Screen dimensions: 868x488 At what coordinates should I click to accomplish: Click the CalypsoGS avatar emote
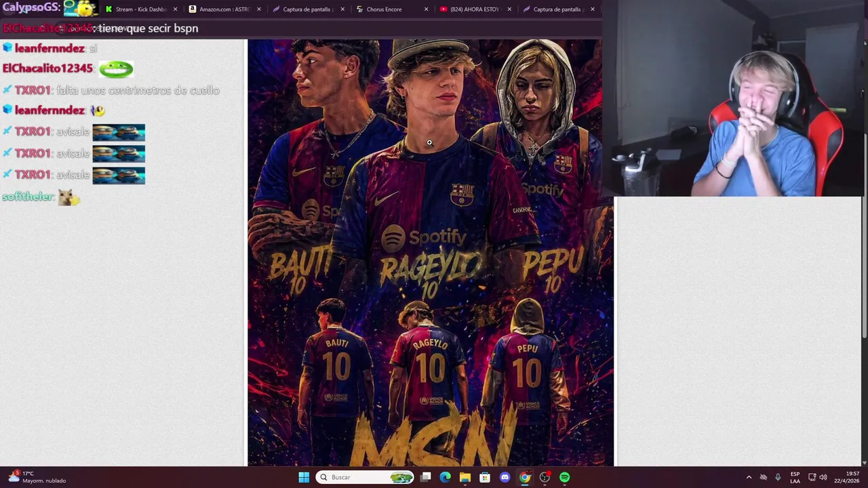81,8
